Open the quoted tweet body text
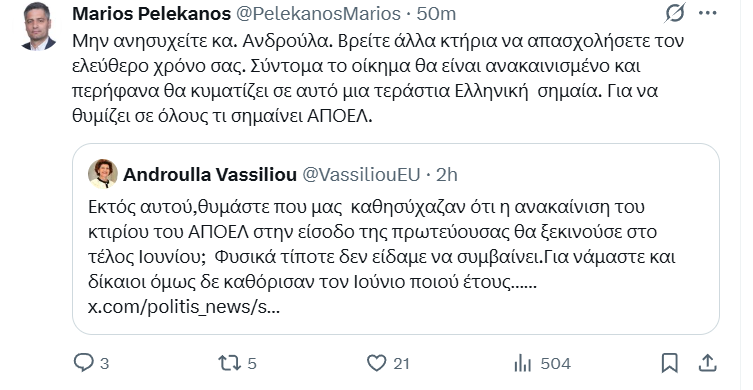This screenshot has width=753, height=390. [382, 244]
